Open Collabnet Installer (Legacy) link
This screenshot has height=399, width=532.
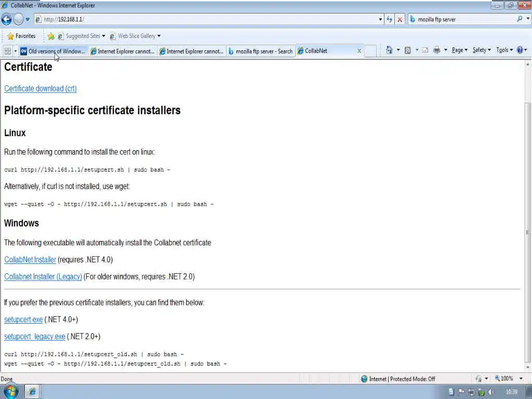(x=43, y=276)
